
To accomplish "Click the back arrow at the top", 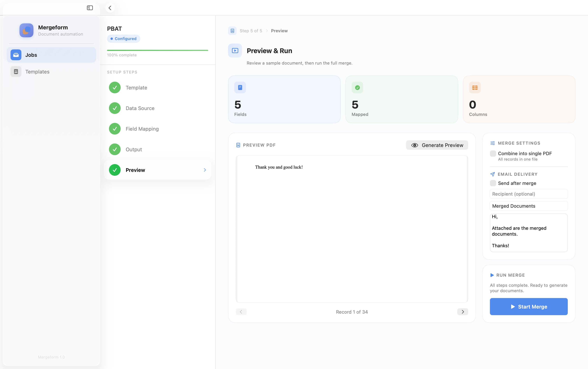I will (110, 8).
